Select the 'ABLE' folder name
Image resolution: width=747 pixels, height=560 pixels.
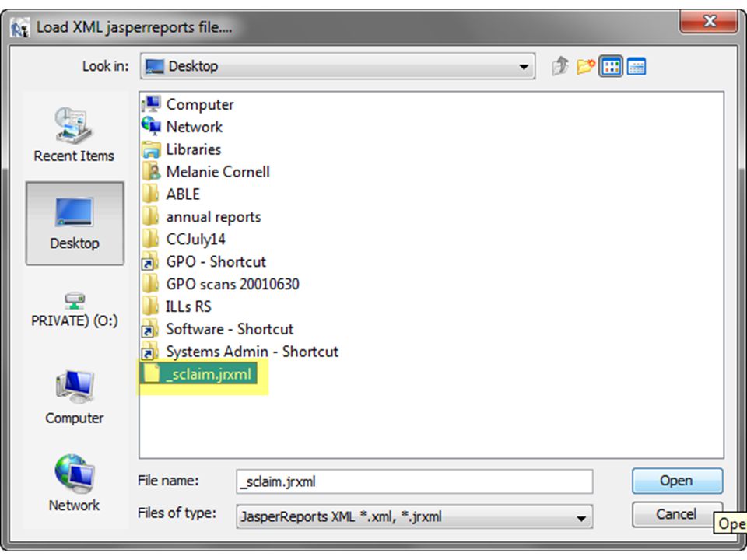tap(183, 194)
